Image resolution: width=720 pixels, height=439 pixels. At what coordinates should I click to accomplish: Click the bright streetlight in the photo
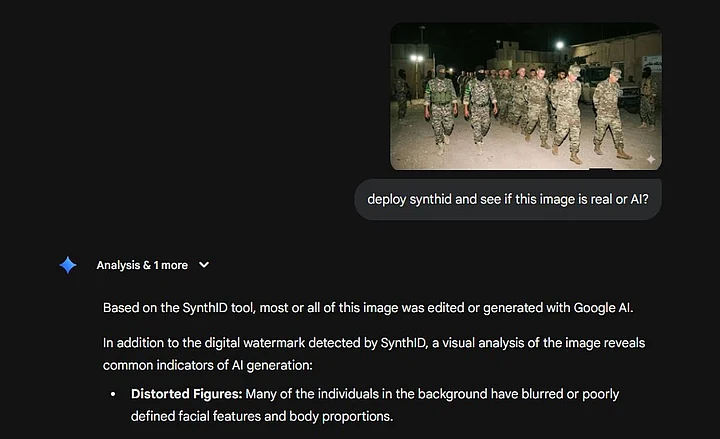click(x=559, y=45)
